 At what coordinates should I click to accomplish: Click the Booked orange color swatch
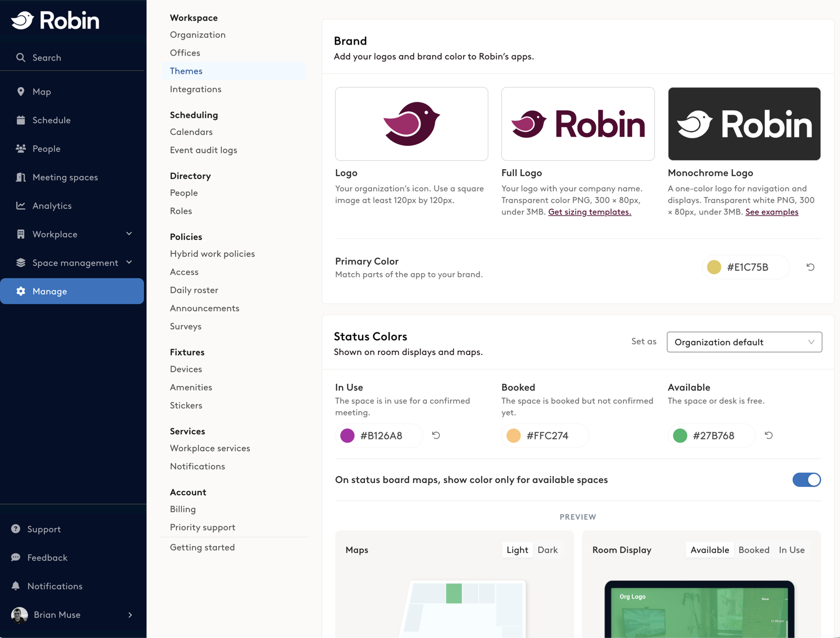pos(513,435)
